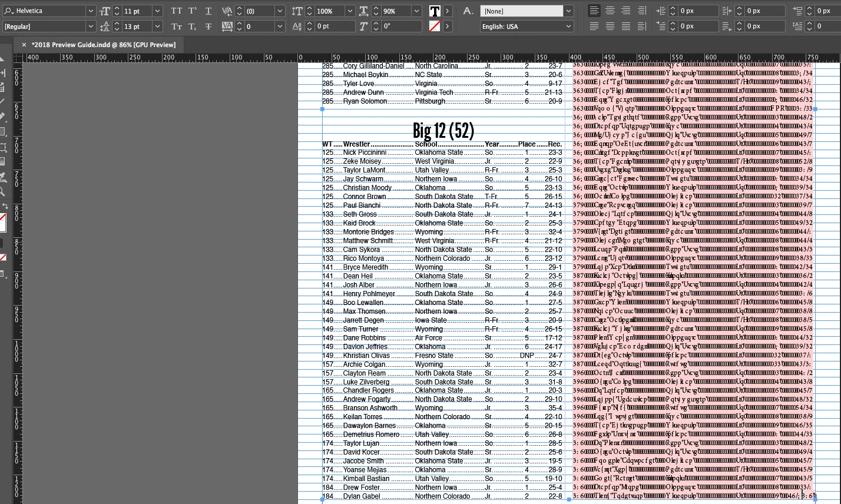Close the 2018 Preview Guide.indd tab
The height and width of the screenshot is (504, 841).
coord(24,45)
